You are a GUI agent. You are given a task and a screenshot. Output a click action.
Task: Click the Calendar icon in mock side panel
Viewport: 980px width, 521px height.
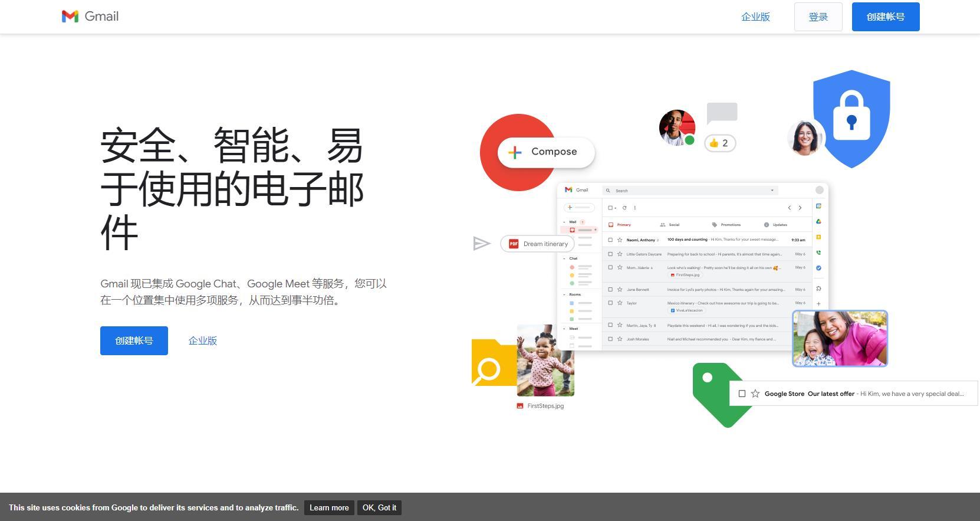pyautogui.click(x=818, y=206)
